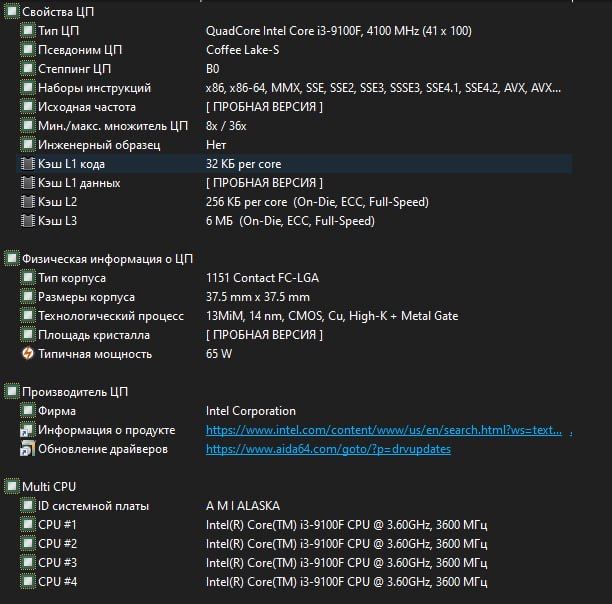
Task: Click the "Производитель ЦП" section header text
Action: click(x=75, y=392)
